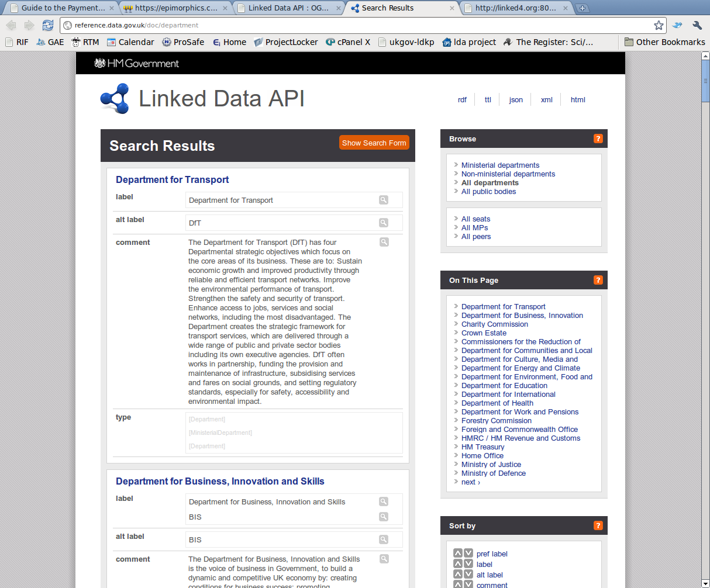Open help icon in On This Page header

598,280
